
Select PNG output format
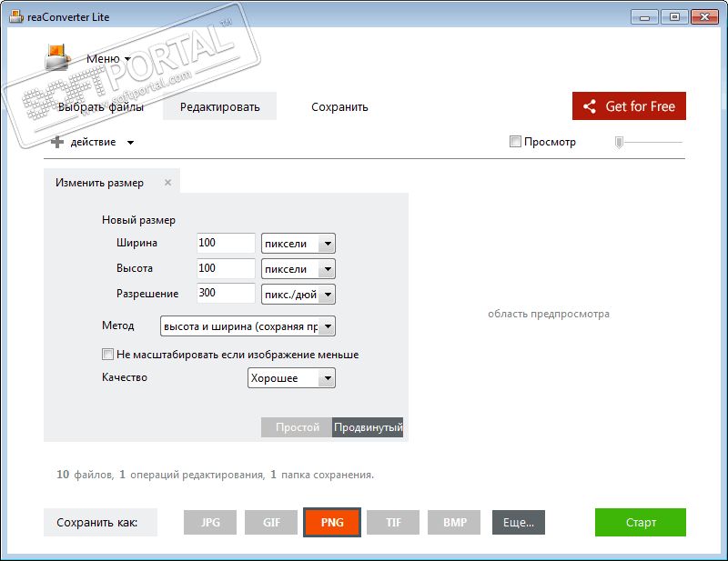(x=332, y=523)
